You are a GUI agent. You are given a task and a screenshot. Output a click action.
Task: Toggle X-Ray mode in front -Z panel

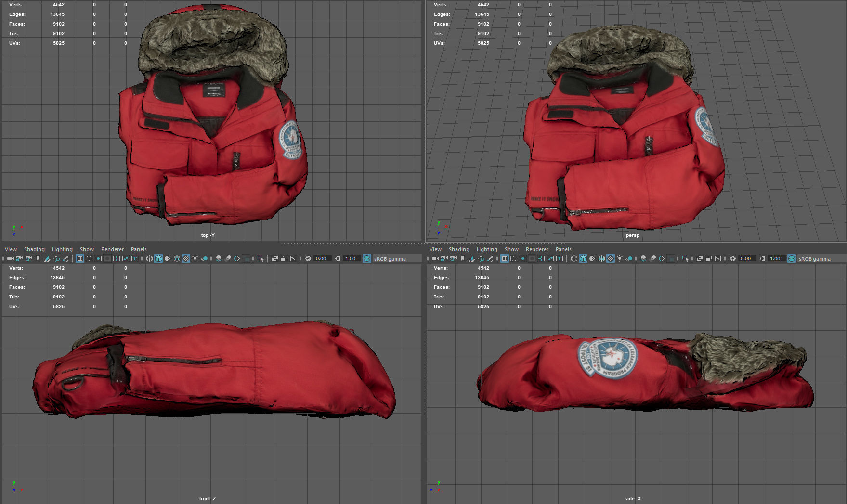click(x=274, y=258)
